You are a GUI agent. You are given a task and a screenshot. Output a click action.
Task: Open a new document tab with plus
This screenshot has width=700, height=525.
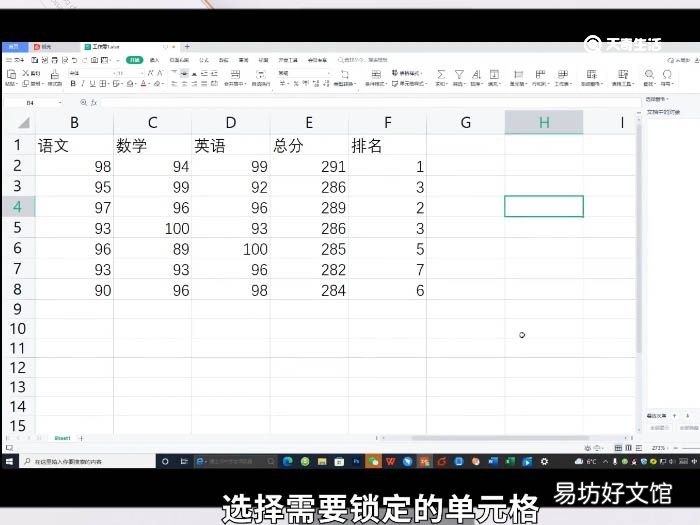(188, 46)
